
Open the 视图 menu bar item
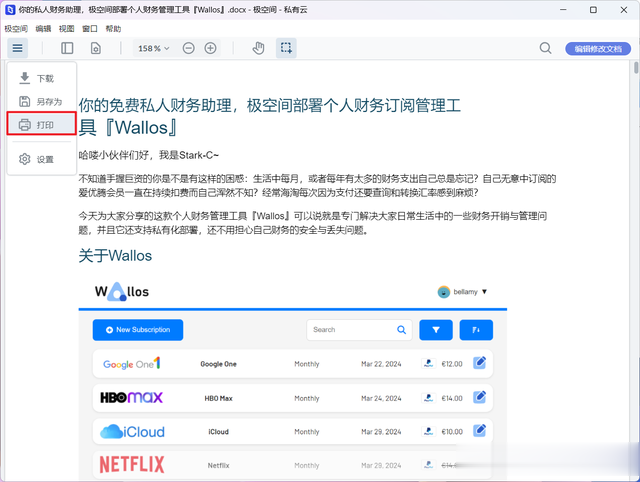(67, 29)
